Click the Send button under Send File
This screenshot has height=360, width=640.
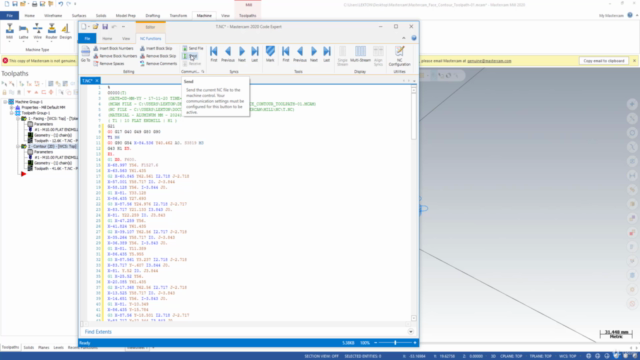click(190, 56)
